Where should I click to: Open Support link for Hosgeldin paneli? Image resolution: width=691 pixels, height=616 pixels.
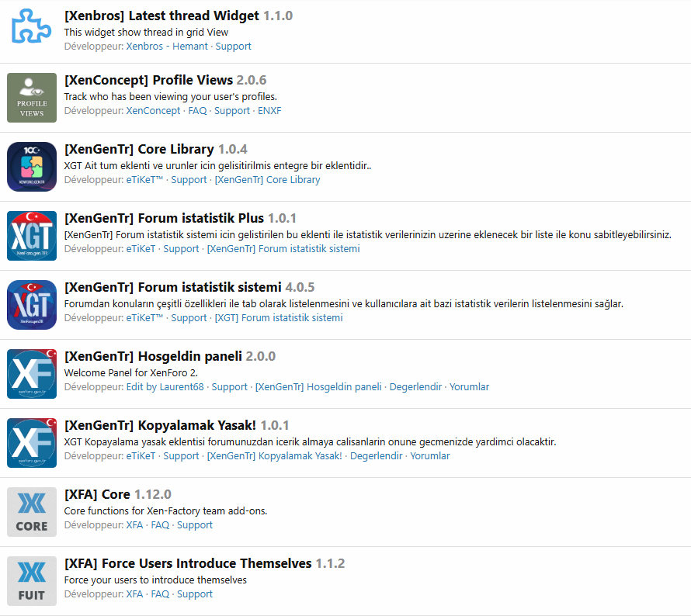coord(230,387)
